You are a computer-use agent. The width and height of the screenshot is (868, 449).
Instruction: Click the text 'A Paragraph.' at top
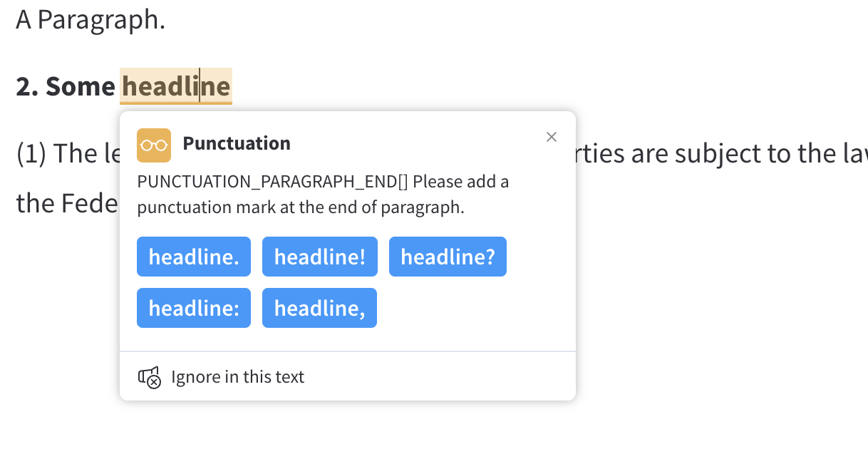(89, 19)
